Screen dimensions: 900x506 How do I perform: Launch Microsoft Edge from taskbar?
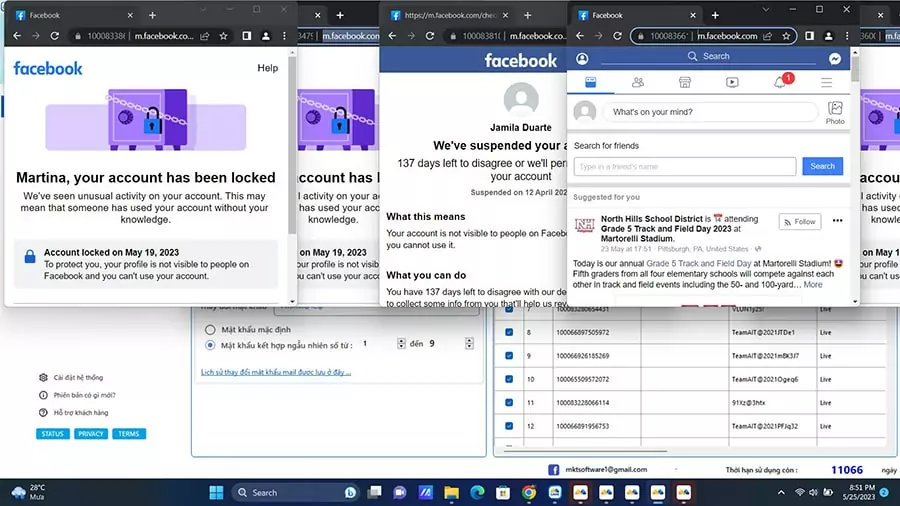point(478,493)
